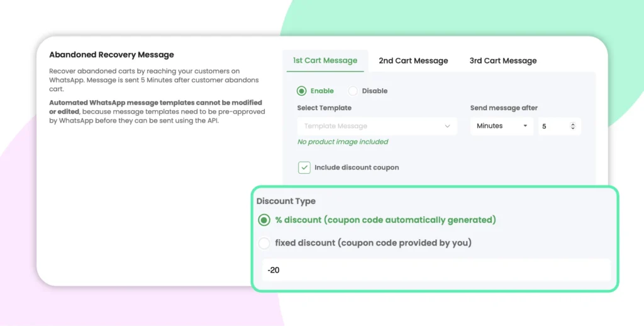This screenshot has height=326, width=644.
Task: Select the Enable radio button
Action: click(x=302, y=91)
